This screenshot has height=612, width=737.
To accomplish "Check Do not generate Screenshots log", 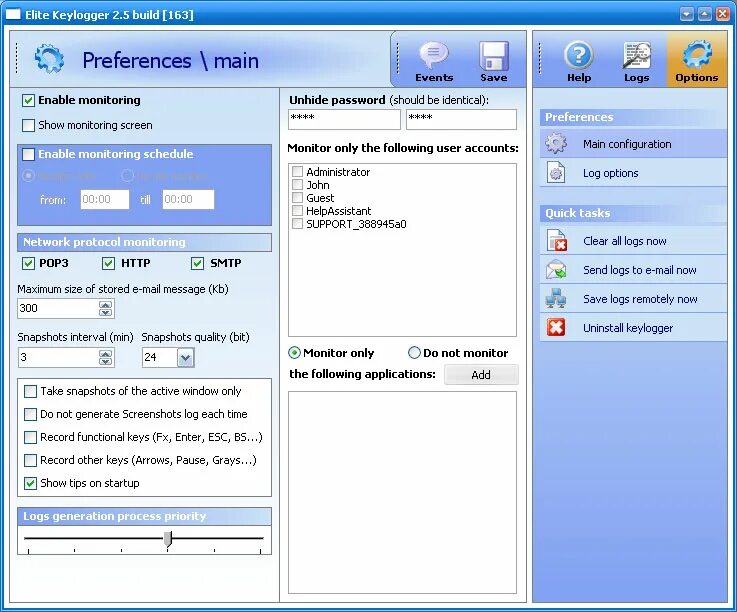I will click(30, 414).
